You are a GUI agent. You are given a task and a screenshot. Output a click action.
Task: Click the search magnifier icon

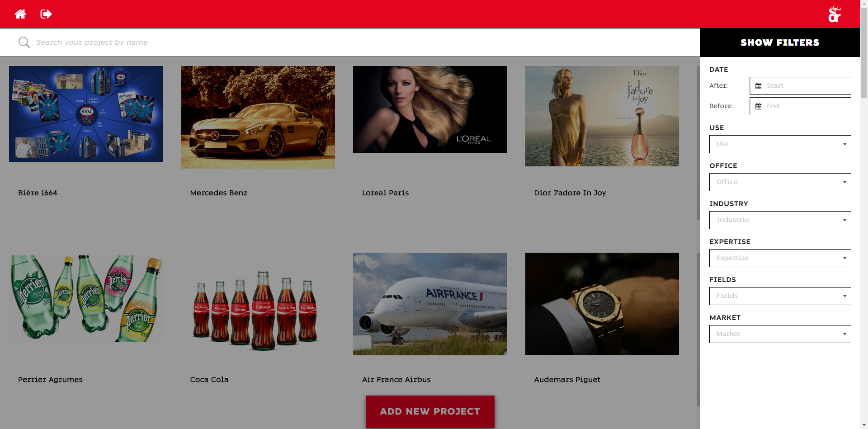click(24, 42)
